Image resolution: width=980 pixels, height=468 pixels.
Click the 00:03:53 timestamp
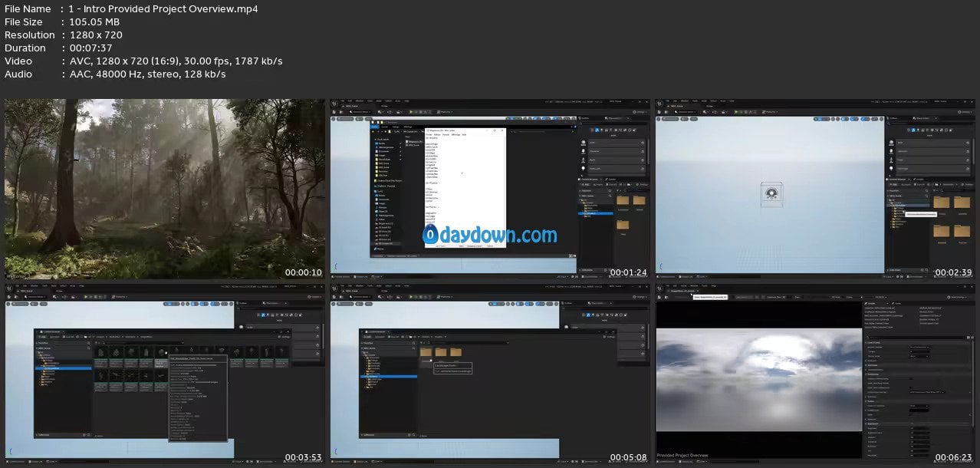pyautogui.click(x=303, y=457)
